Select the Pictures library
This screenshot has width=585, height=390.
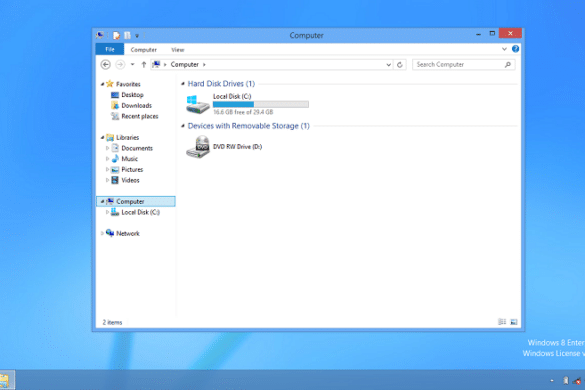(132, 169)
